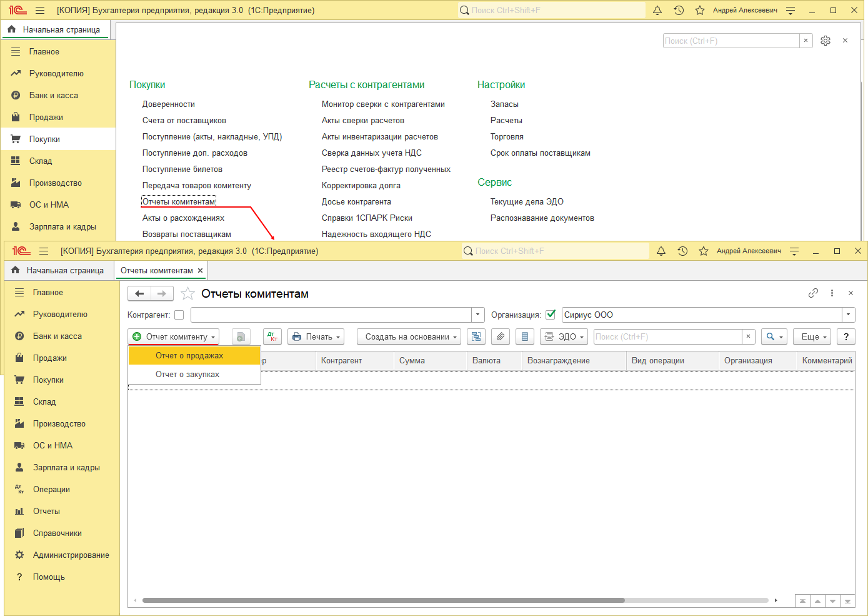
Task: Open the ЭДО dropdown
Action: [x=564, y=336]
